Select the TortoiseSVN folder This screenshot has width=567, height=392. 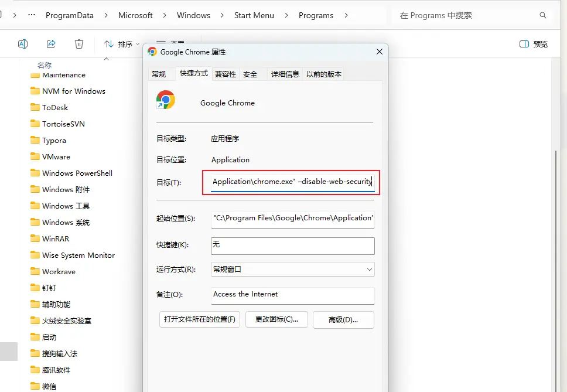[x=58, y=124]
